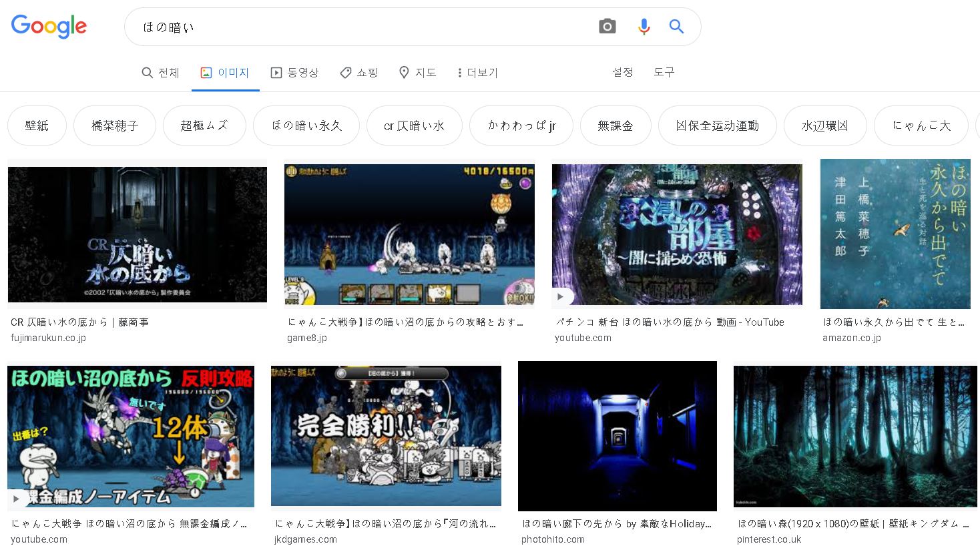Click the ほの暗い廊下の先から caption
980x550 pixels.
(x=617, y=524)
